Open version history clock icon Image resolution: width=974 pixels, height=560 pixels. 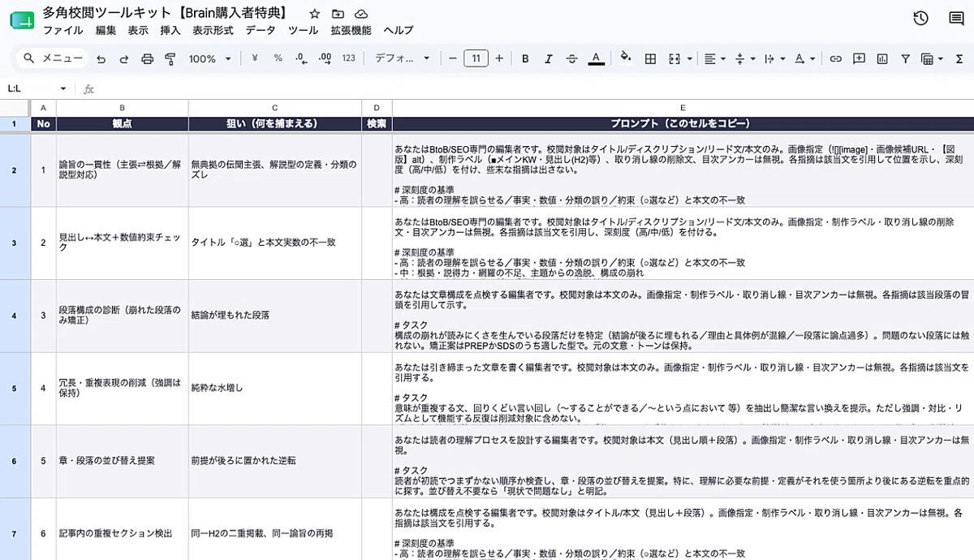tap(920, 18)
